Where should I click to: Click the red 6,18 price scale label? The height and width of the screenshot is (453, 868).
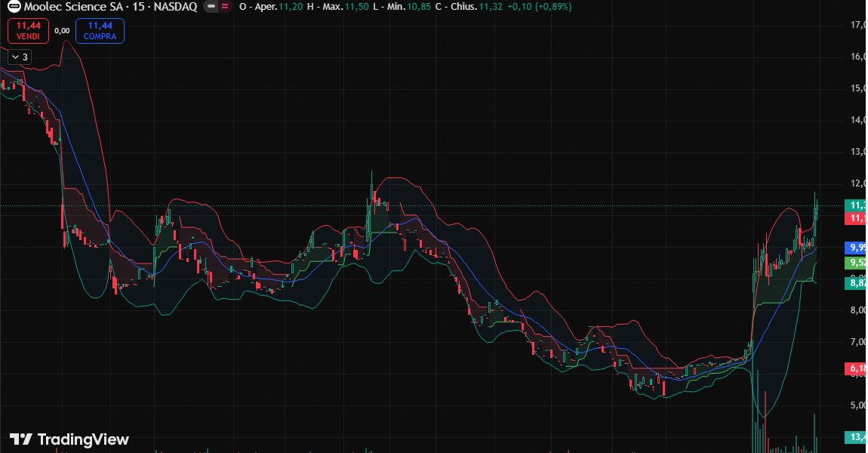tap(857, 368)
